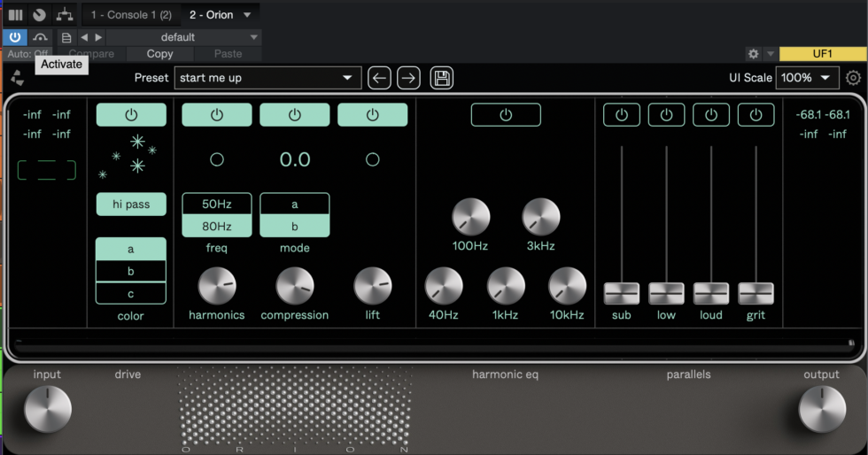Open the UI Scale 100% dropdown
Screen dimensions: 868x455
pos(807,78)
